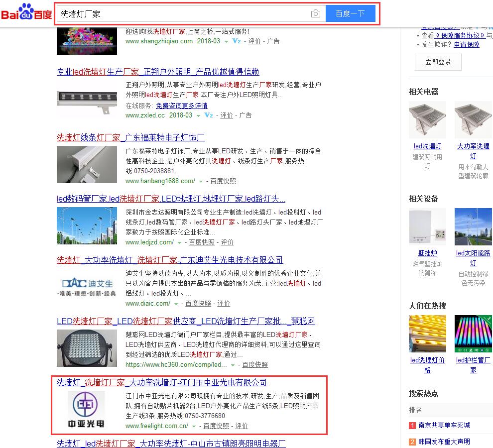Click the V2 badge beside www.shangzhiqiao.com

click(237, 41)
